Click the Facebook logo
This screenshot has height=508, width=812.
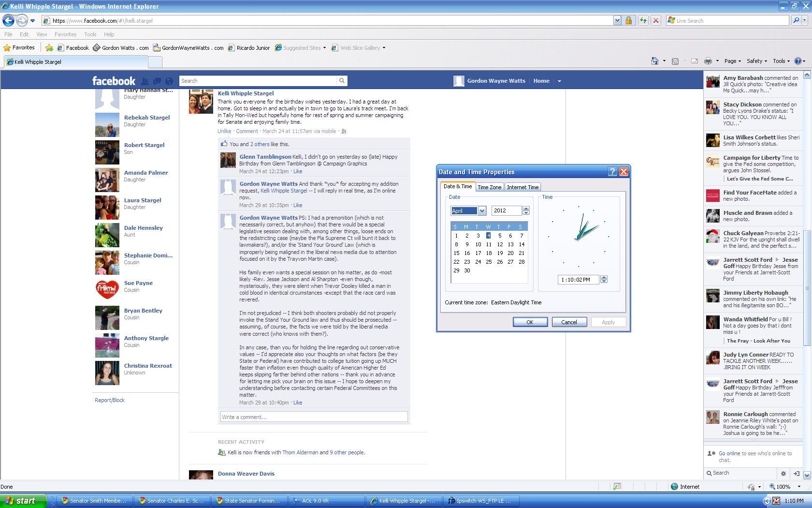coord(114,81)
